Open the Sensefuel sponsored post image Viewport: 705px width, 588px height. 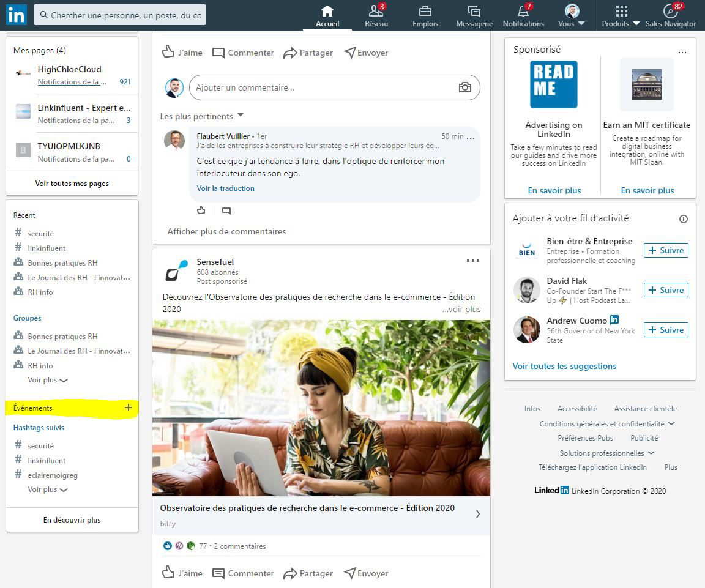321,408
